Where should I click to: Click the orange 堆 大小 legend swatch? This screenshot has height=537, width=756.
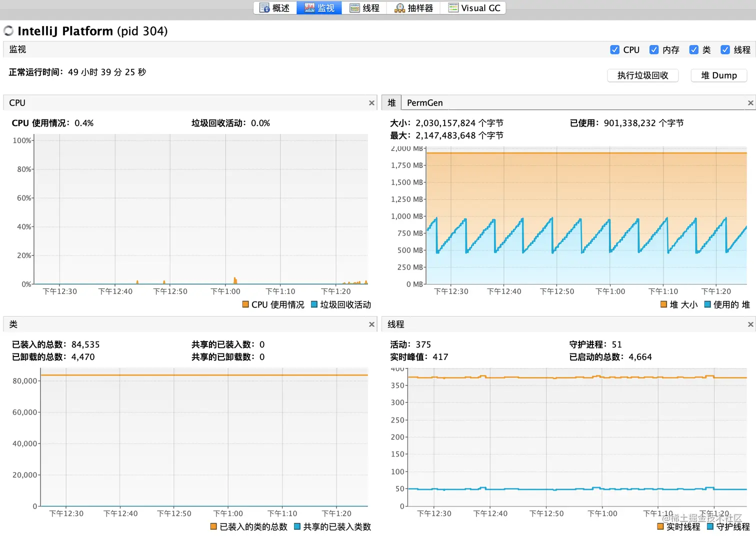point(663,304)
